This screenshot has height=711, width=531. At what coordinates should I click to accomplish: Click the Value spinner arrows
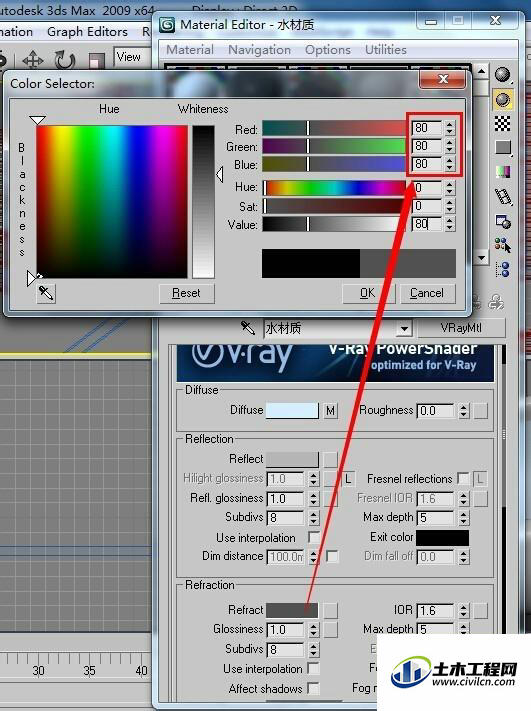[449, 224]
